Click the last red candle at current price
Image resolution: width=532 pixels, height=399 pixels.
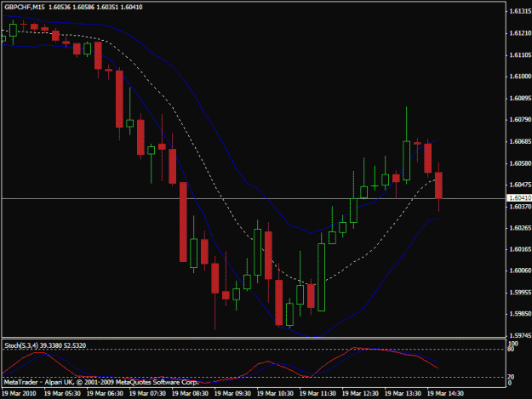[x=438, y=185]
